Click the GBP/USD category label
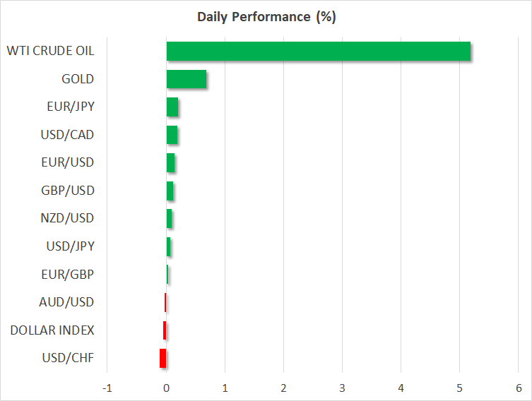The width and height of the screenshot is (532, 401). click(68, 191)
